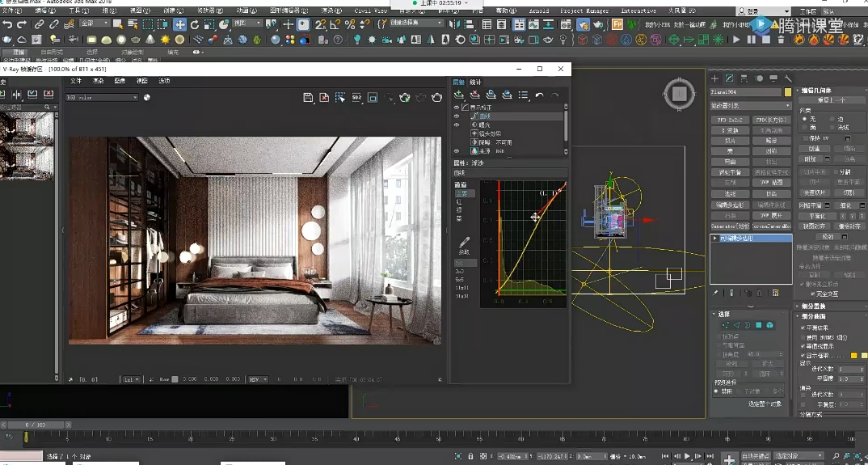Select Polygon sub-object level icon
The image size is (868, 465).
[x=759, y=325]
